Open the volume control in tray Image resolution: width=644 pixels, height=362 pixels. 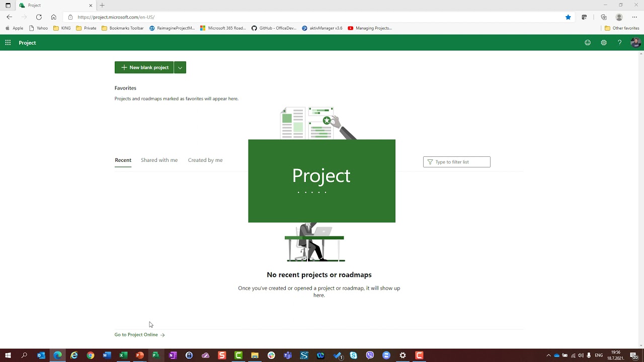coord(581,355)
